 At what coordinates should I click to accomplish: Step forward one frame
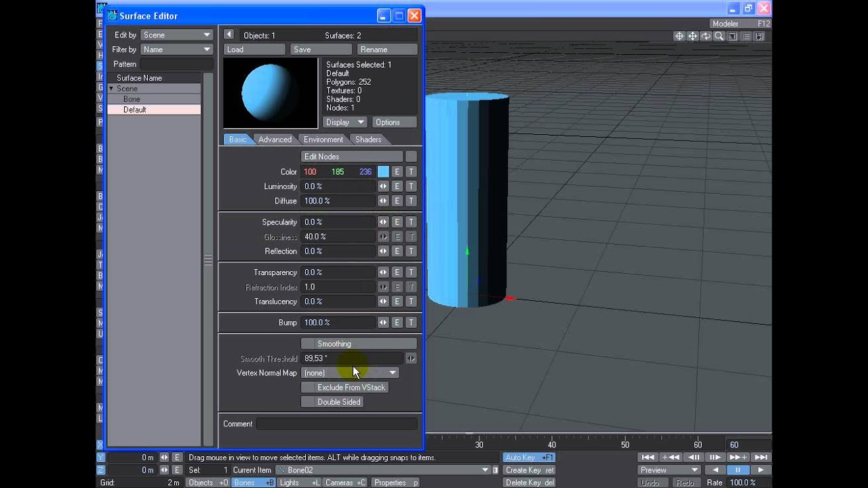tap(715, 457)
